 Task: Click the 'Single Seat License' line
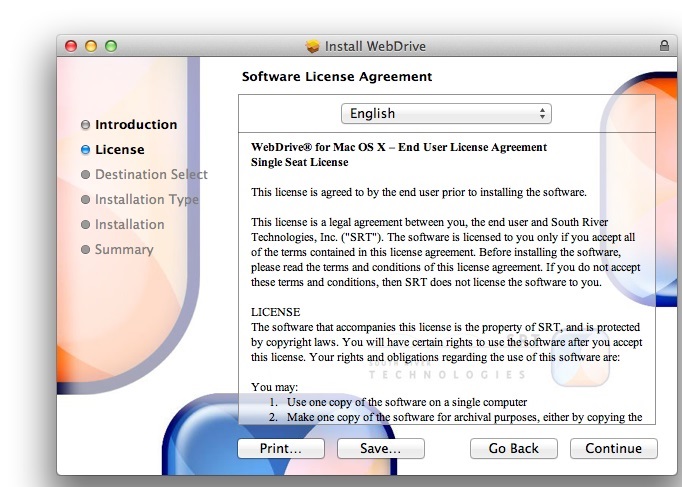point(300,162)
